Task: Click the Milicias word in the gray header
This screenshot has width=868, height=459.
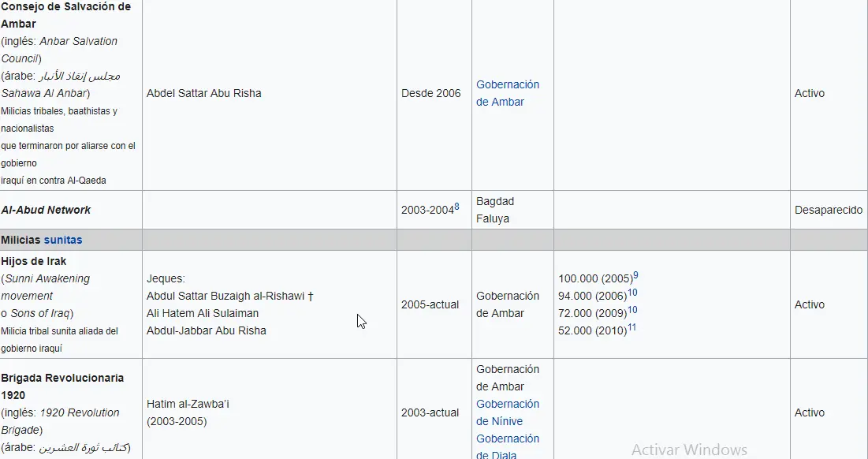Action: 21,240
